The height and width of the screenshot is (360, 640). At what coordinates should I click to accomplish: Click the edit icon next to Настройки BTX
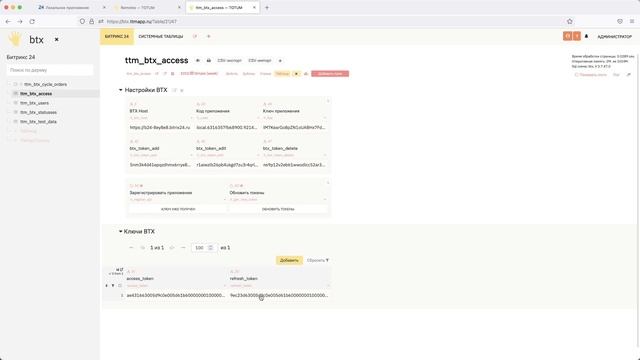click(x=174, y=90)
